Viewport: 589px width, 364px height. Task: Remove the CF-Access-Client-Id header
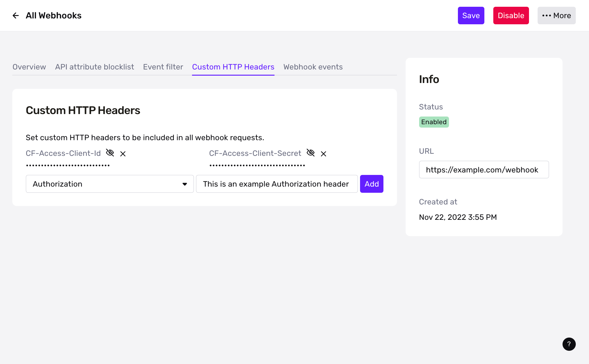123,153
